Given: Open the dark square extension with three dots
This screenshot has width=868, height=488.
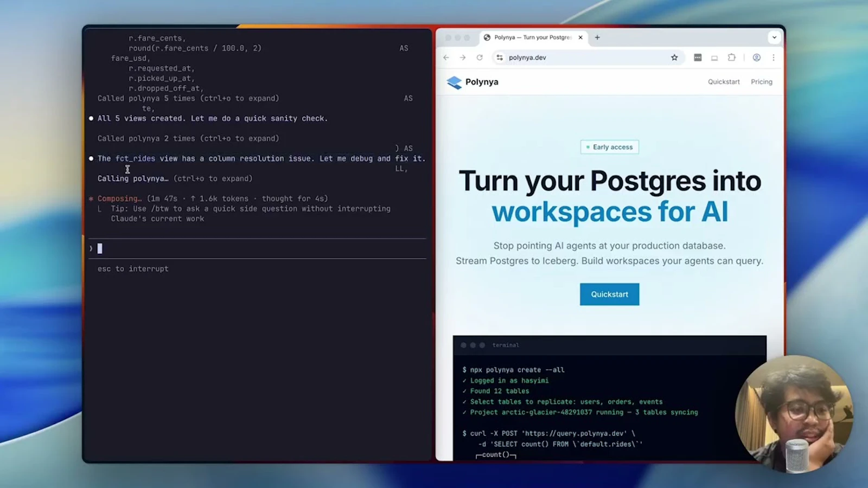Looking at the screenshot, I should 698,57.
